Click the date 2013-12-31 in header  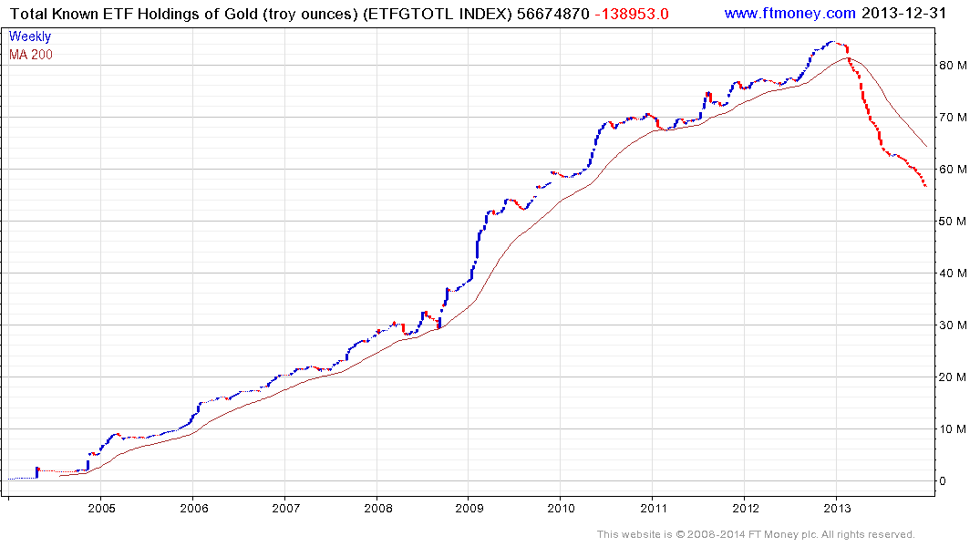[903, 13]
